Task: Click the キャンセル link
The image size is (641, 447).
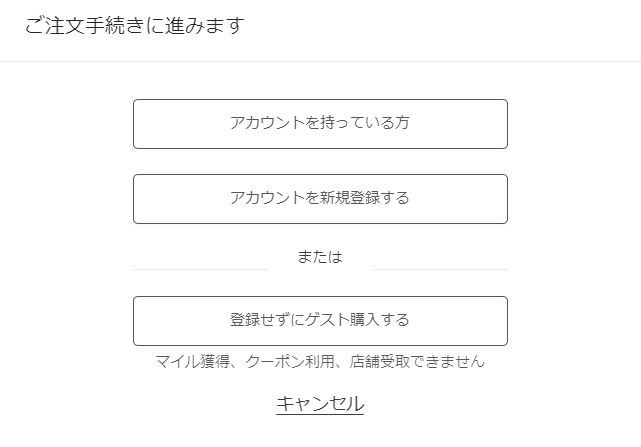Action: (320, 404)
